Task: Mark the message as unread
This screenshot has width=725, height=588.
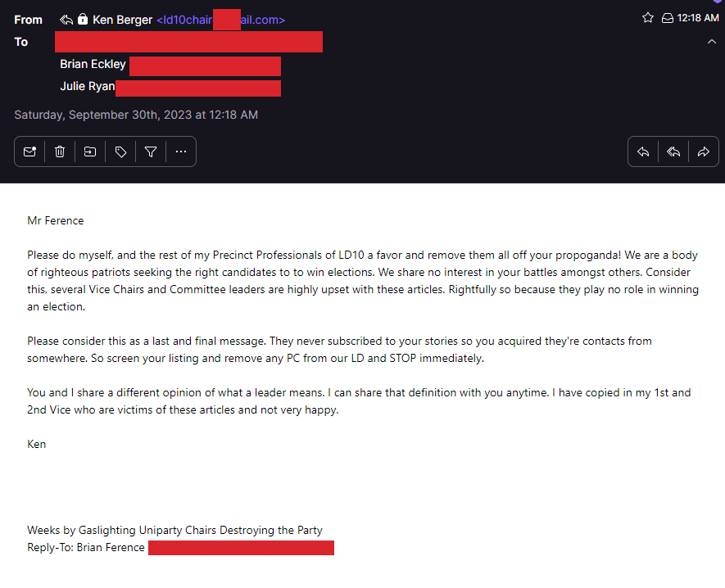Action: coord(29,152)
